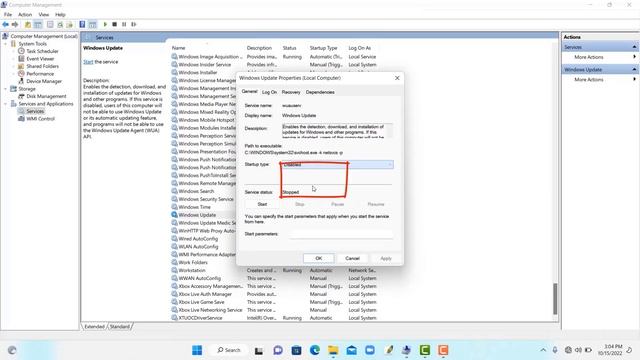Click the Windows Search service gear icon
This screenshot has height=360, width=640.
[x=174, y=191]
